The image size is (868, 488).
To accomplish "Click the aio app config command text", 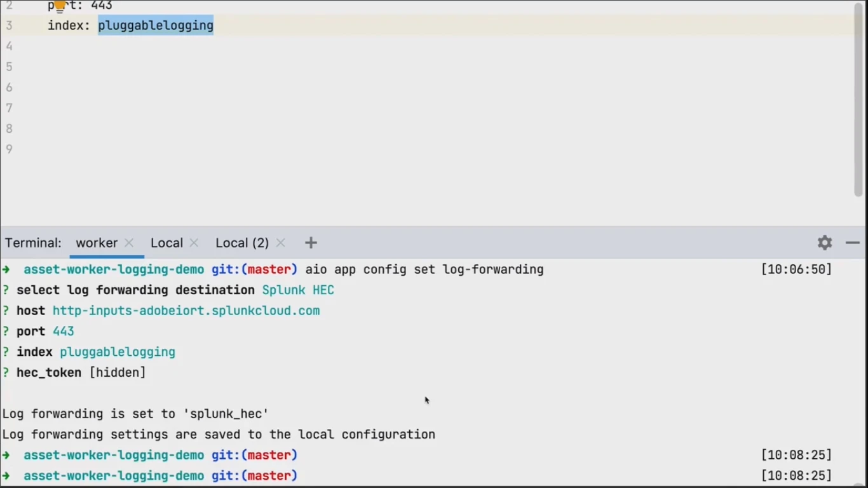I will tap(424, 269).
